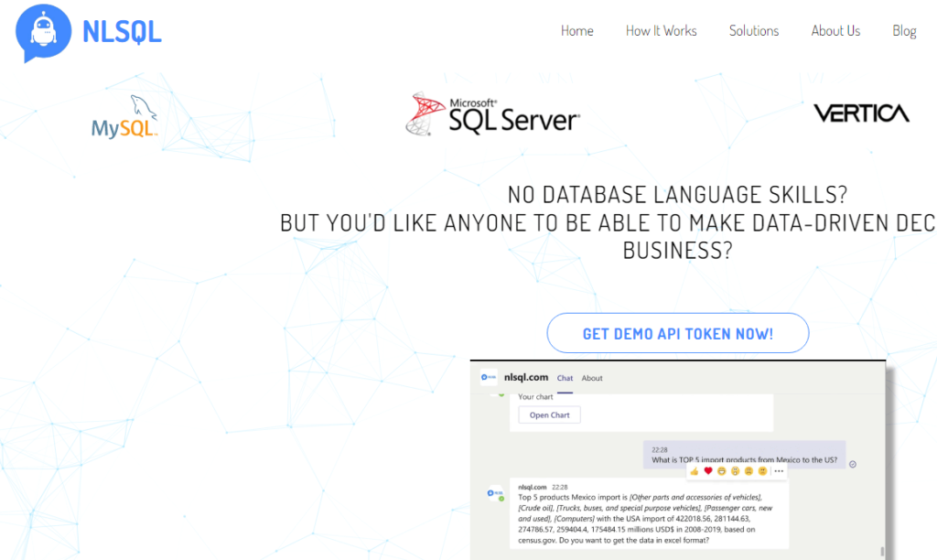Click the NLSQL brand name text
937x560 pixels.
(x=122, y=32)
